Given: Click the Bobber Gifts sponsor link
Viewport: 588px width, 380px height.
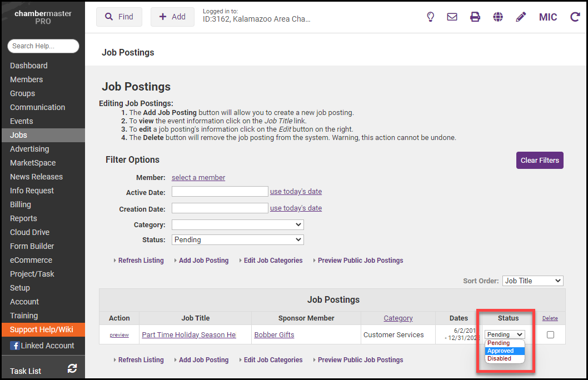Looking at the screenshot, I should click(274, 334).
